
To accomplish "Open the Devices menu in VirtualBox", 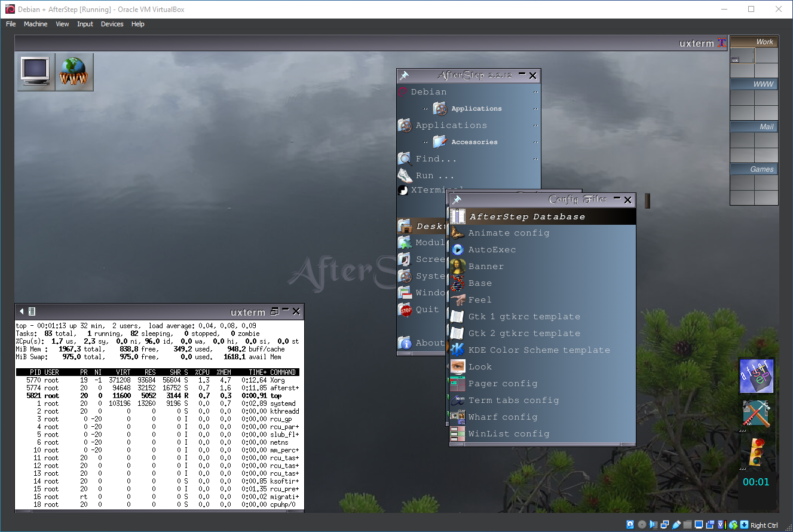I will pyautogui.click(x=112, y=25).
